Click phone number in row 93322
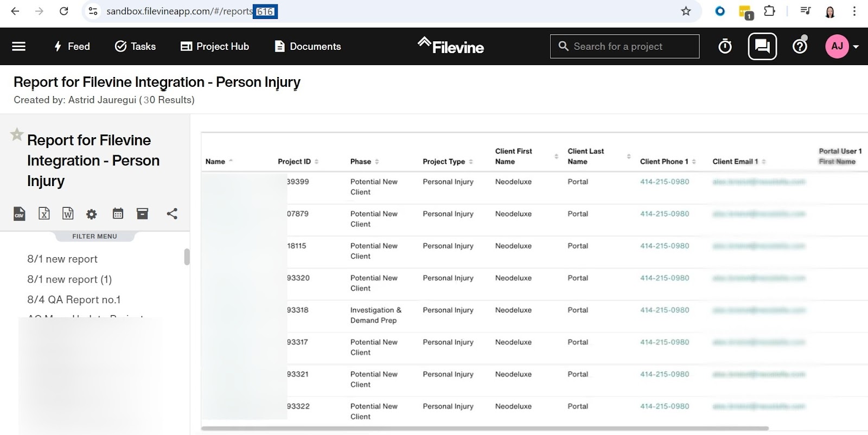This screenshot has width=868, height=435. [x=665, y=406]
